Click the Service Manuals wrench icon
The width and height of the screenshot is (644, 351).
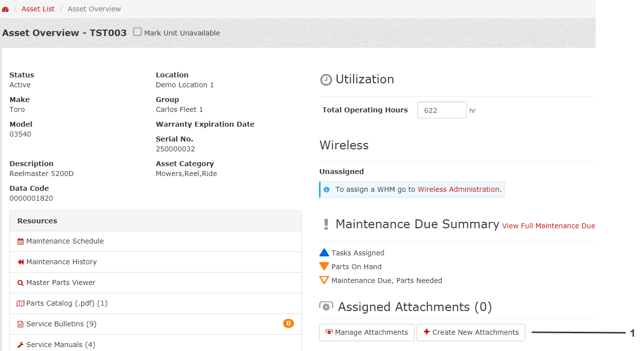[20, 345]
